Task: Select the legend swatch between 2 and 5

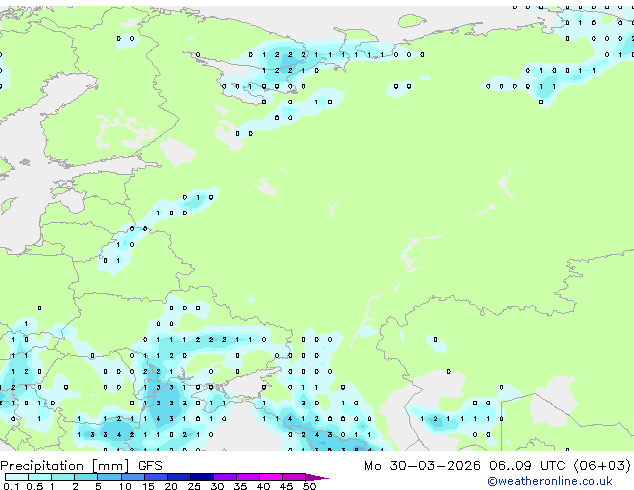Action: point(86,477)
